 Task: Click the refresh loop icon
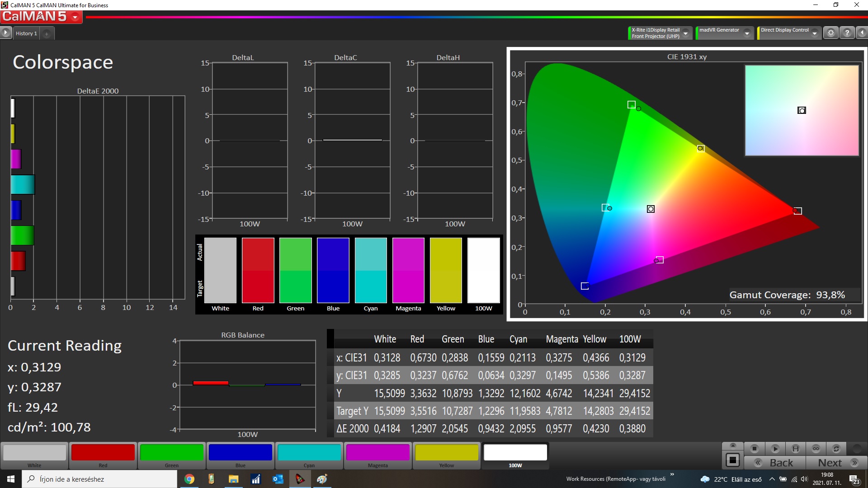[836, 449]
